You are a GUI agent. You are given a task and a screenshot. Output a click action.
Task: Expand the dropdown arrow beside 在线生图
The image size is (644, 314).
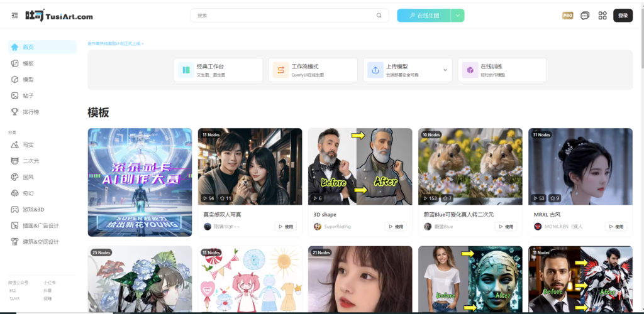pos(457,16)
